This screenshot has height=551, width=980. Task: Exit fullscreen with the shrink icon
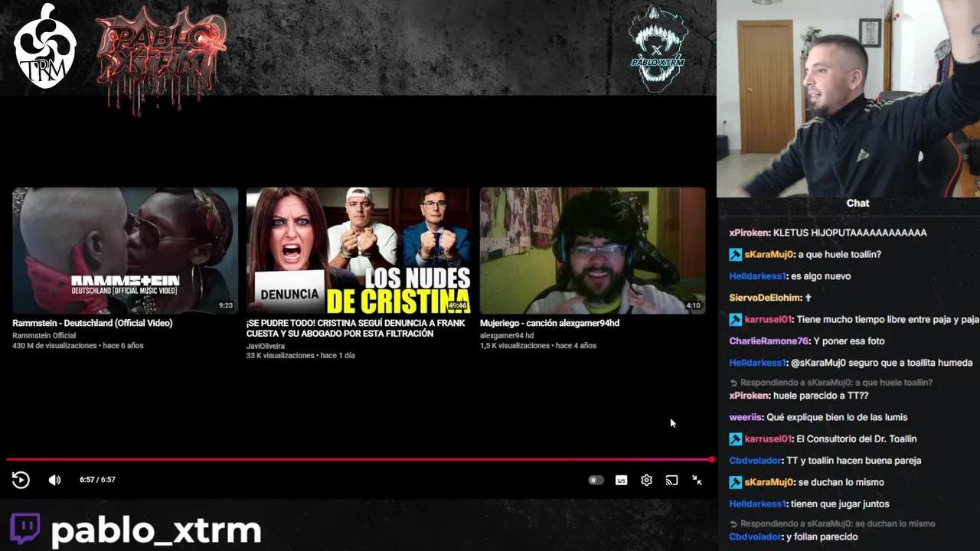click(x=697, y=480)
